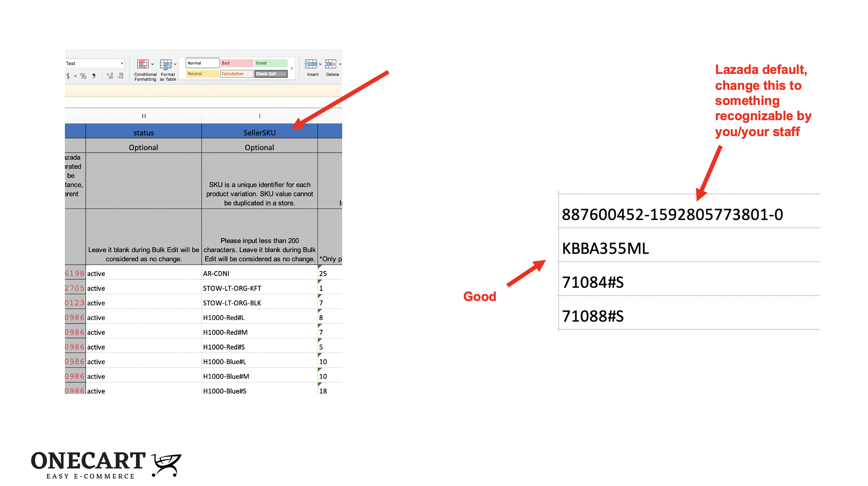This screenshot has width=868, height=486.
Task: Expand the Conditional Formatting dropdown arrow
Action: click(153, 64)
